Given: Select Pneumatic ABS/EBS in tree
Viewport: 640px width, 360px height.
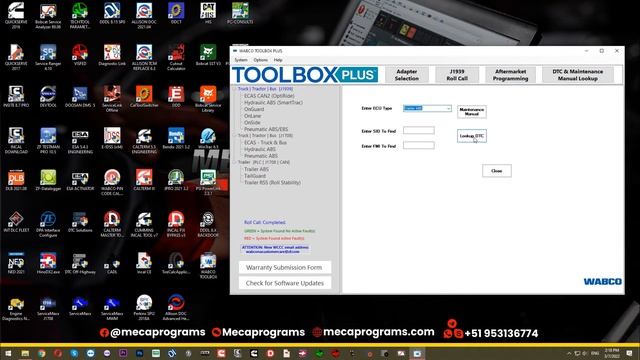Looking at the screenshot, I should [266, 129].
